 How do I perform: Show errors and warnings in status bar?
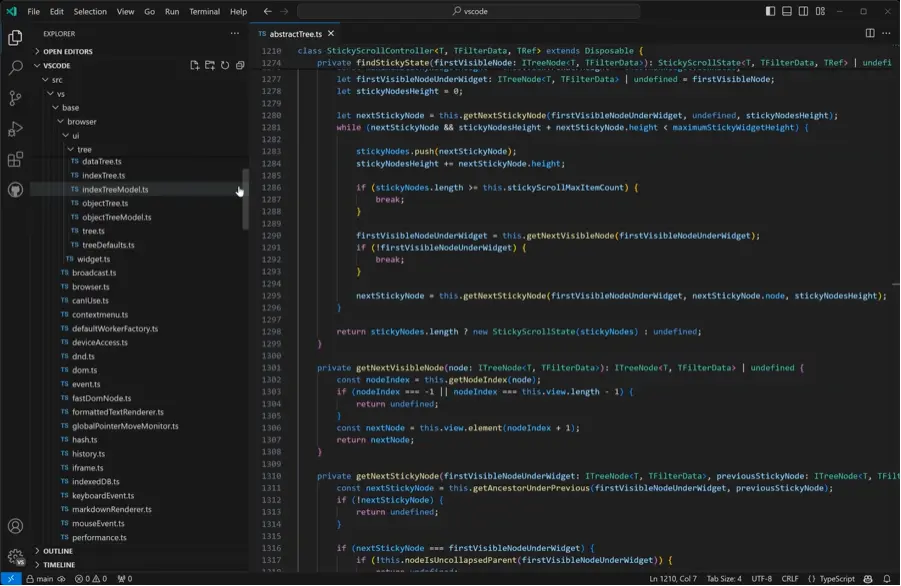[91, 579]
